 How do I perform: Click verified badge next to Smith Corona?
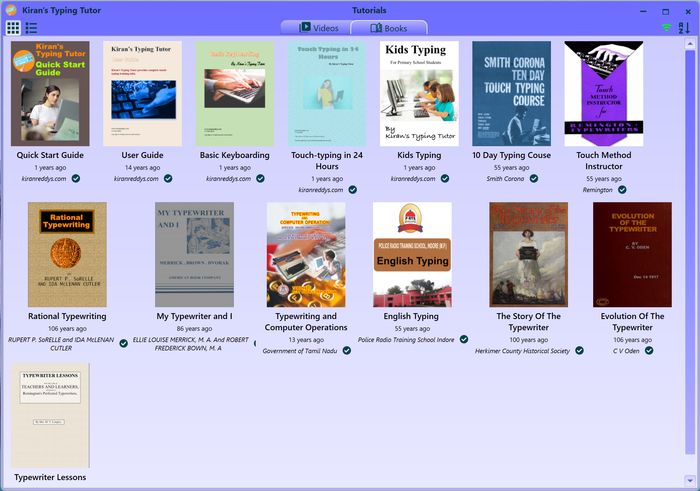click(x=534, y=178)
